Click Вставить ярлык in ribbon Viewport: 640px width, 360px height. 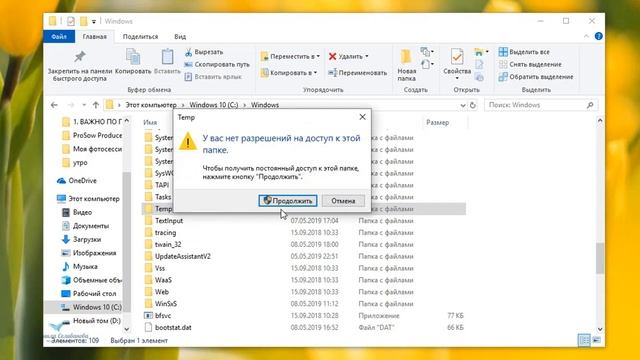click(x=213, y=77)
